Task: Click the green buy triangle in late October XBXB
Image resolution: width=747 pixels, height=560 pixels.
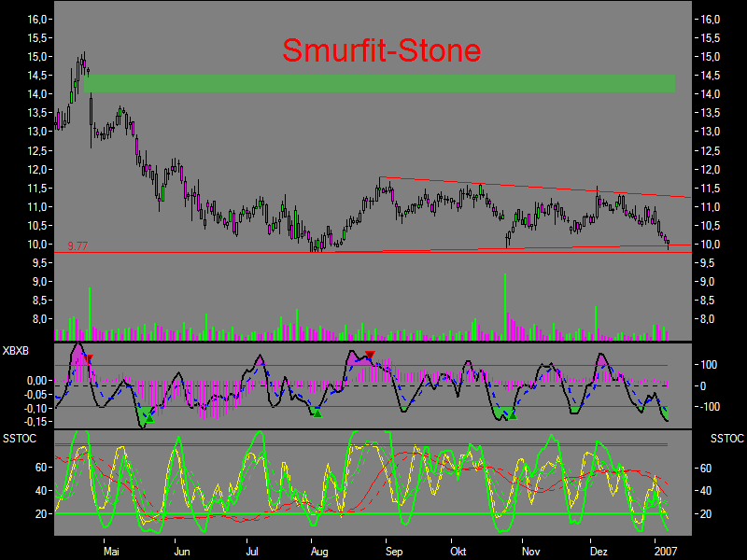Action: (513, 415)
